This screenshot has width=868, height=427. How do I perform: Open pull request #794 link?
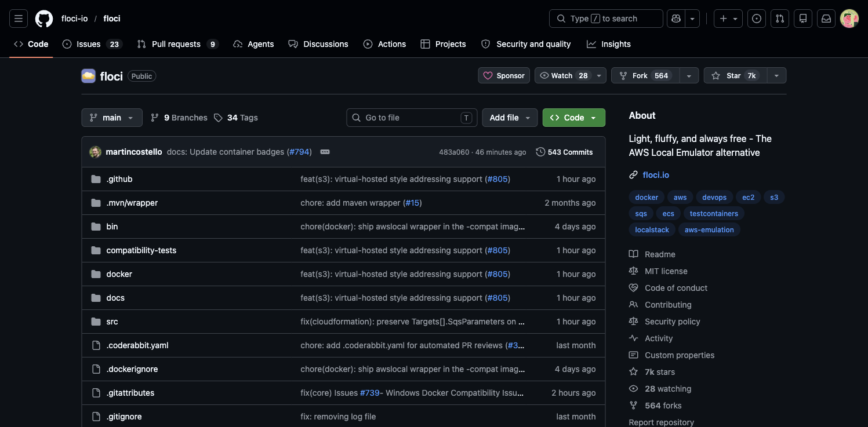(x=299, y=152)
